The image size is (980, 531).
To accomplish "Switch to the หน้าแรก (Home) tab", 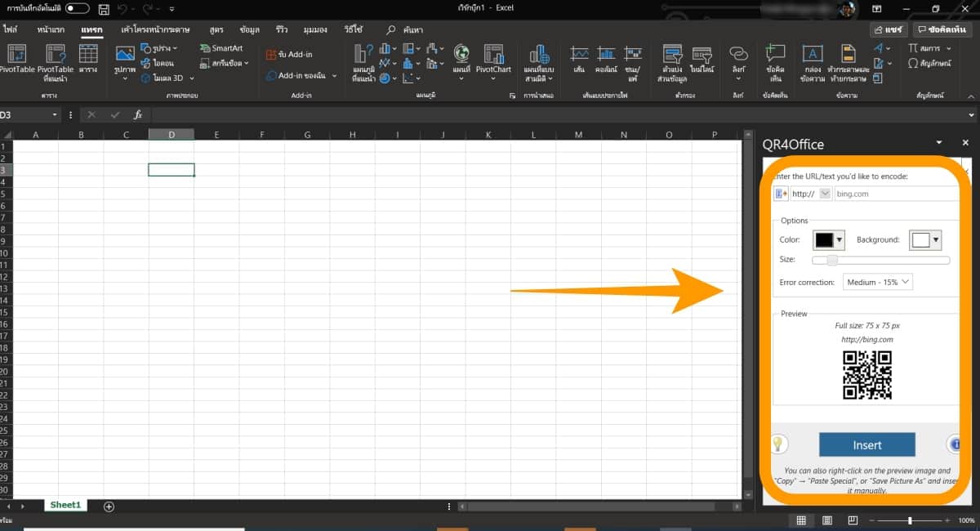I will tap(51, 29).
